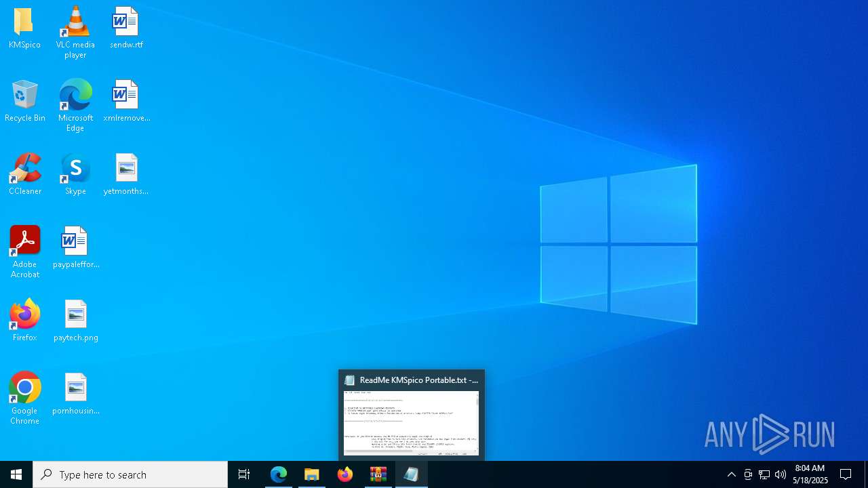This screenshot has height=488, width=868.
Task: Select the pornhousin image file
Action: point(75,394)
